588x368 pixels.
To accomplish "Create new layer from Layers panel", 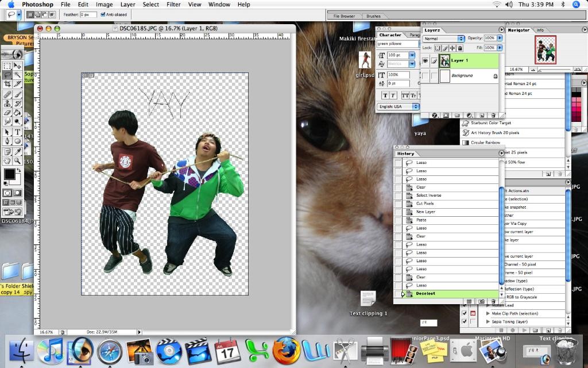I will [482, 115].
